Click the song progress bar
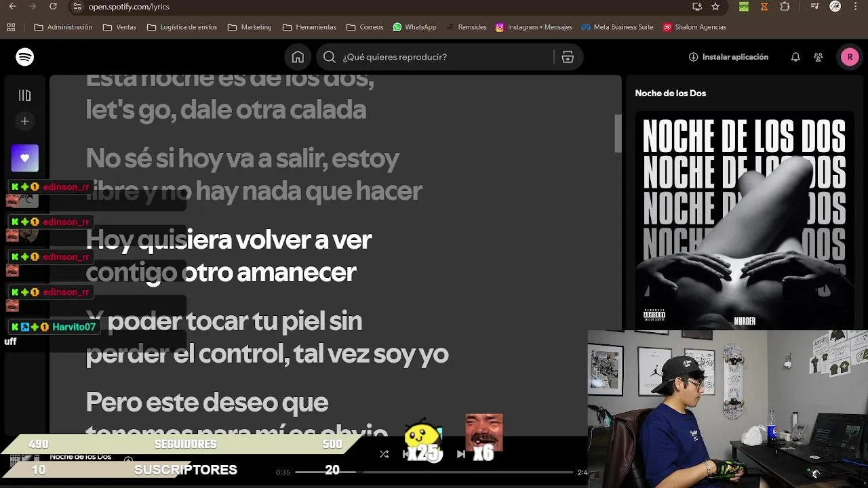The width and height of the screenshot is (868, 488). point(434,472)
